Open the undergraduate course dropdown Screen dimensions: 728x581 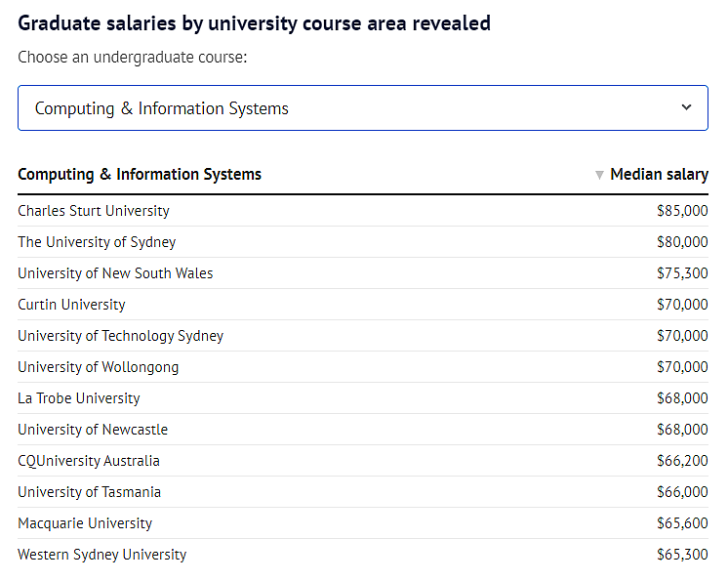pyautogui.click(x=363, y=107)
